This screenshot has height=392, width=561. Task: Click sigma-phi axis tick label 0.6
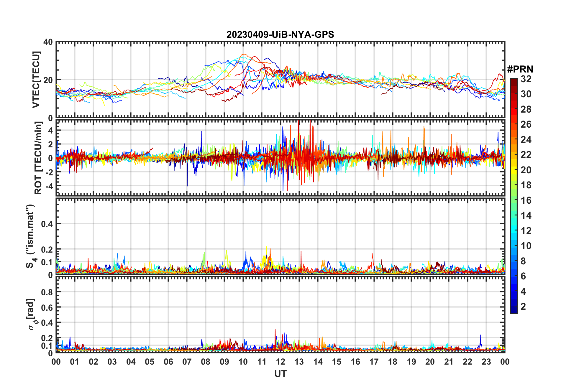tap(47, 307)
